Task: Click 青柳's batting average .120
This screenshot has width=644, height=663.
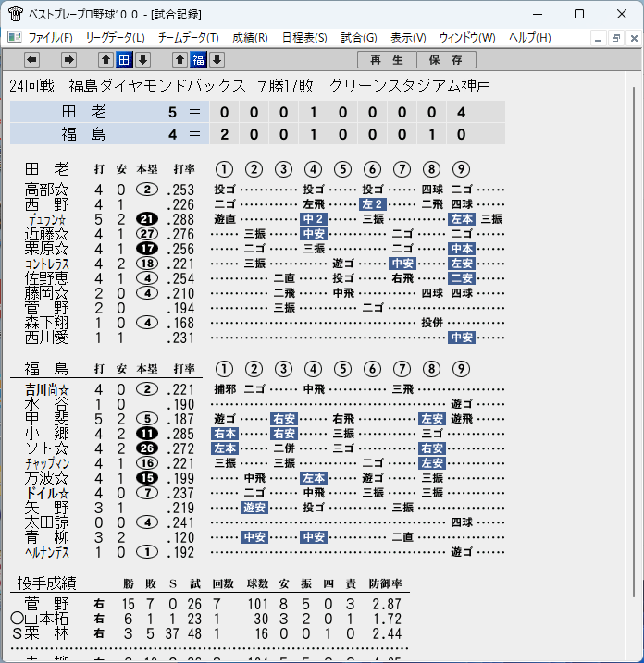Action: click(180, 537)
